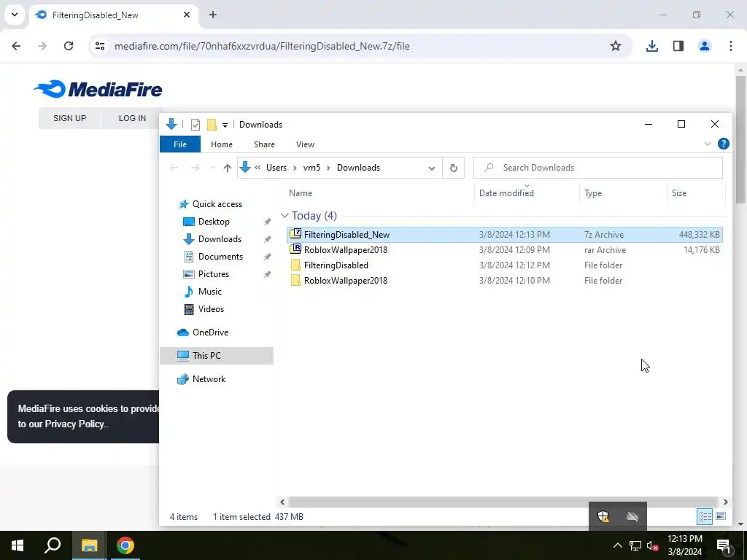Open Desktop in navigation pane
Screen dimensions: 747x560
[x=214, y=222]
